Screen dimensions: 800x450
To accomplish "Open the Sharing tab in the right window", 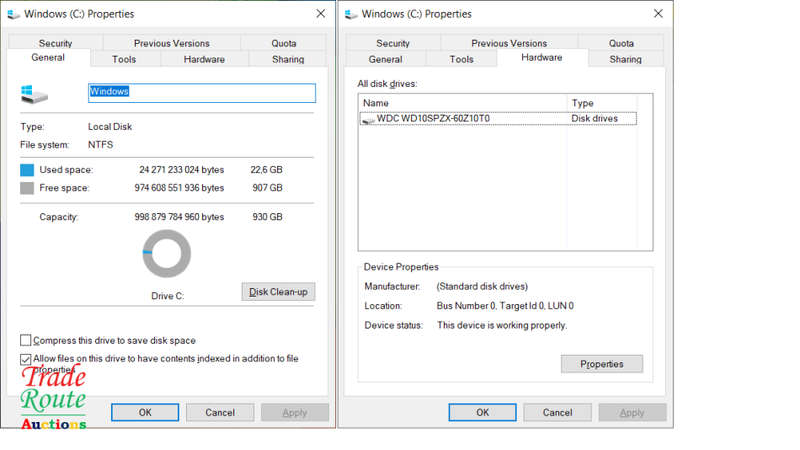I will (626, 59).
